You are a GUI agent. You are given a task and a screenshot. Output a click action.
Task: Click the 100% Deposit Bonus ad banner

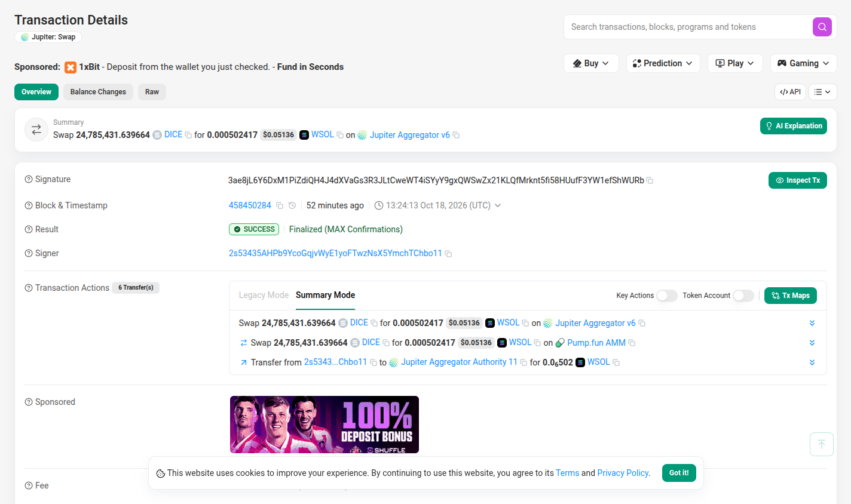(x=325, y=425)
